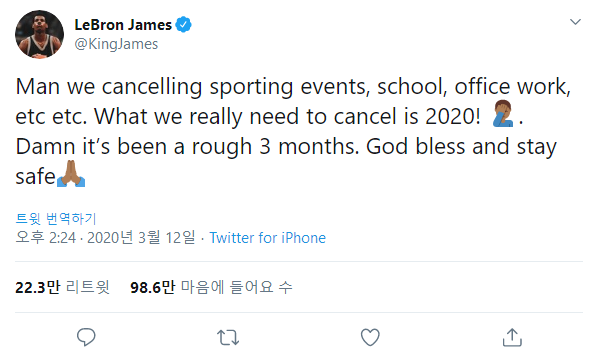Click the word 'safe' in the tweet

(35, 176)
